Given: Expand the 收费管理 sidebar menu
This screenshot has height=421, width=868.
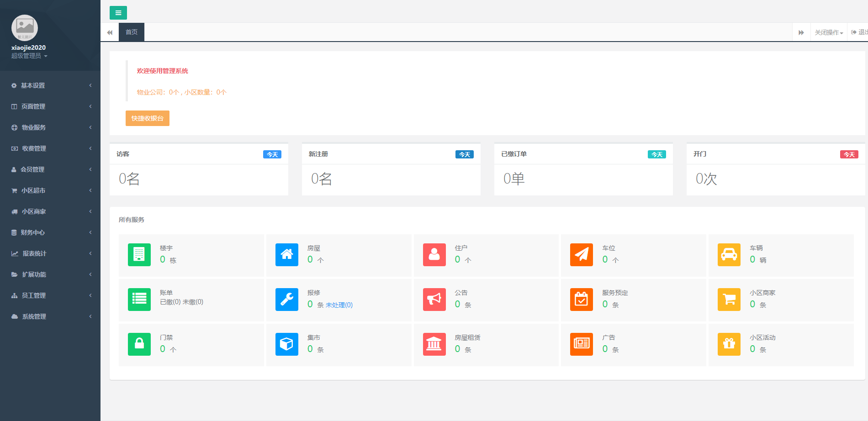Looking at the screenshot, I should [x=50, y=148].
